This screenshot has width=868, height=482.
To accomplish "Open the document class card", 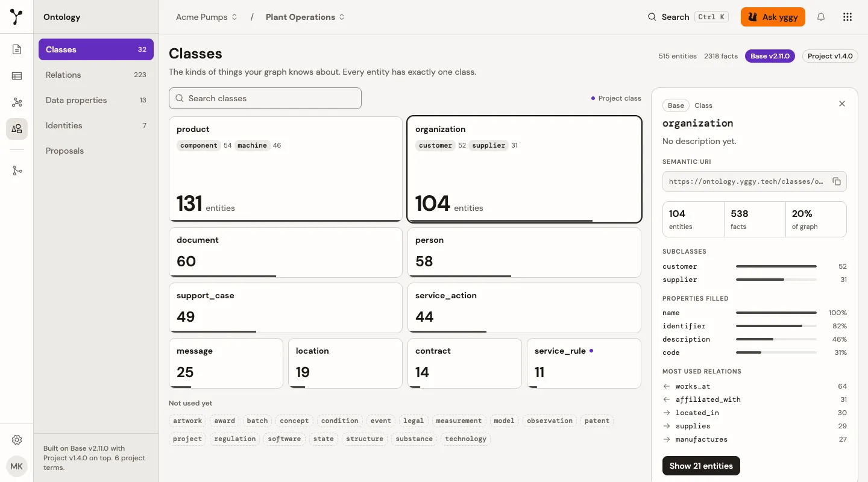I will tap(286, 252).
